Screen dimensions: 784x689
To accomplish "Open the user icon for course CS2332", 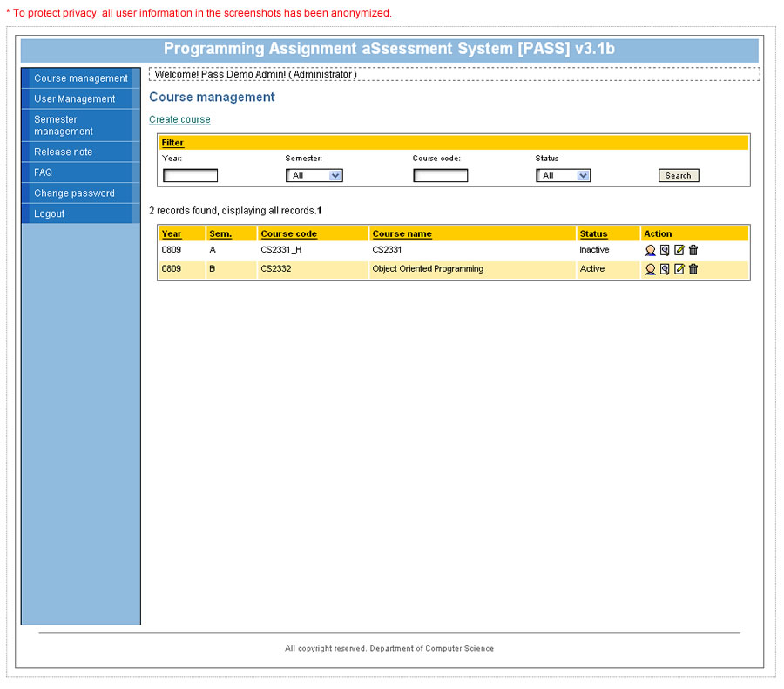I will click(x=650, y=269).
